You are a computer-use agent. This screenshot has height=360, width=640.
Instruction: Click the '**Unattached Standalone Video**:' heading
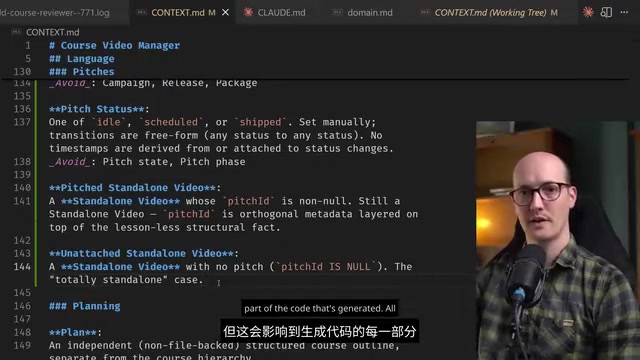[x=144, y=253]
